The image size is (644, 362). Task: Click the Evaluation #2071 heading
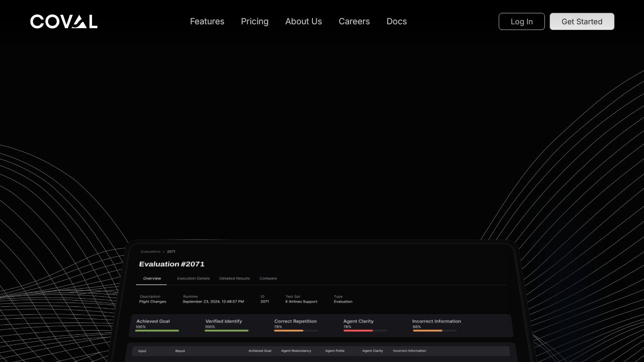tap(171, 264)
